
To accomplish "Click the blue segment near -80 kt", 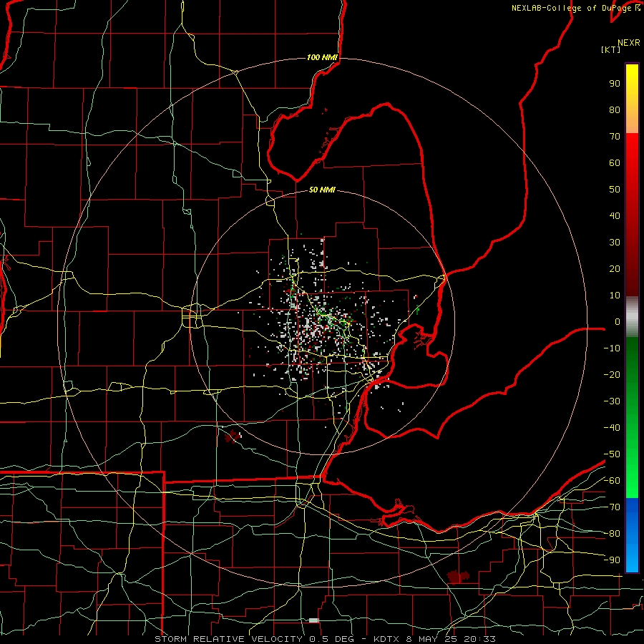I will (632, 533).
